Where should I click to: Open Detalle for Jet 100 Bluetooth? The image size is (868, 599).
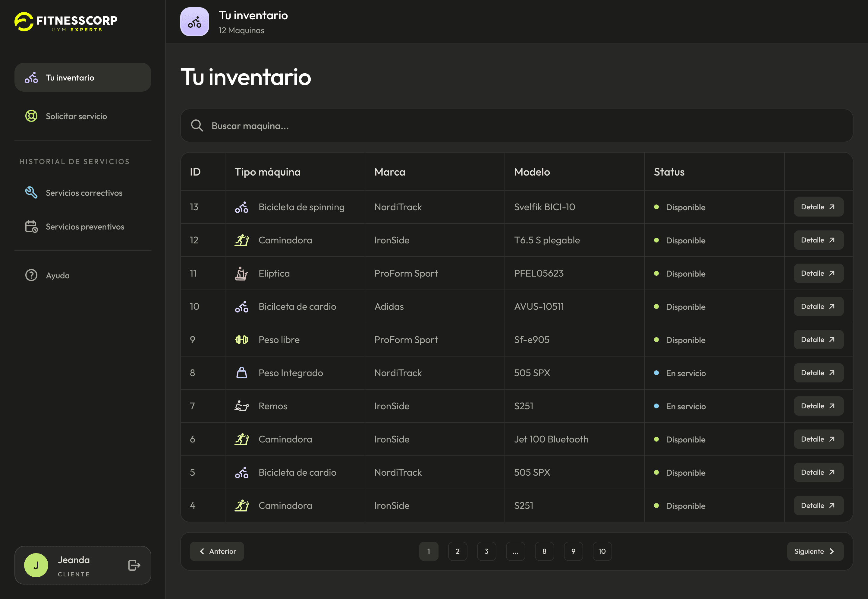pyautogui.click(x=819, y=439)
